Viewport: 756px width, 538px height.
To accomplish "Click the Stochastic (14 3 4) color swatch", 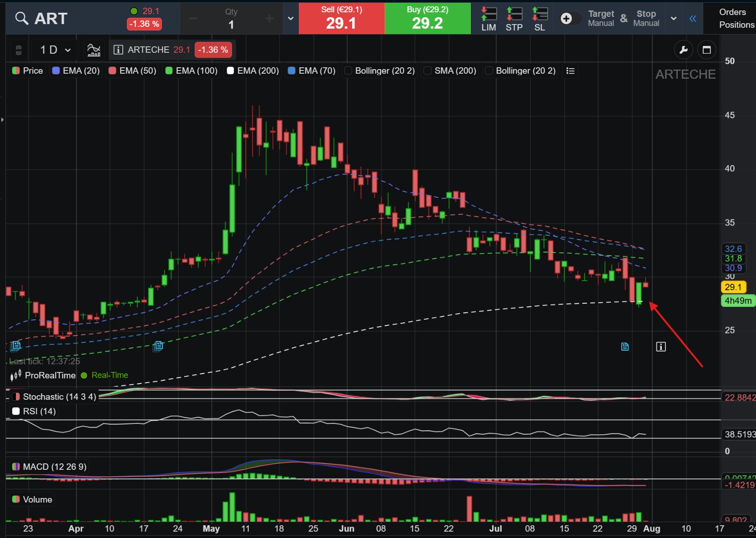I will pos(16,397).
